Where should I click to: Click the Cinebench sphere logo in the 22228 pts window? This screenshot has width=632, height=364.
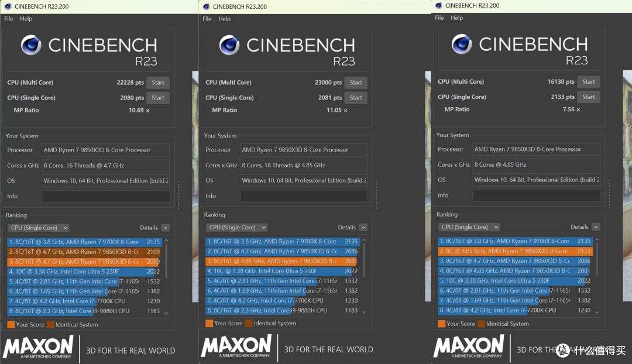coord(31,44)
